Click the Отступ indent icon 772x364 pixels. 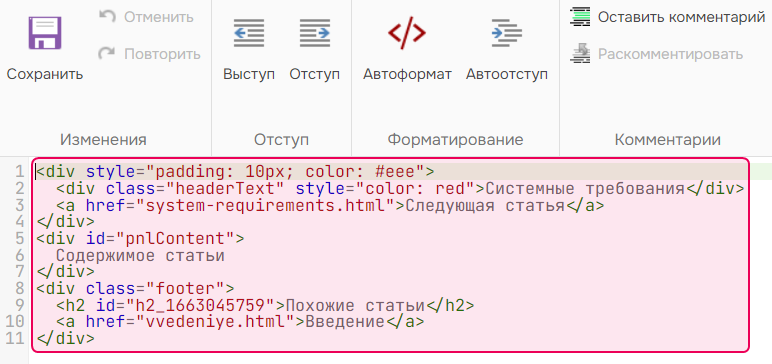point(315,33)
